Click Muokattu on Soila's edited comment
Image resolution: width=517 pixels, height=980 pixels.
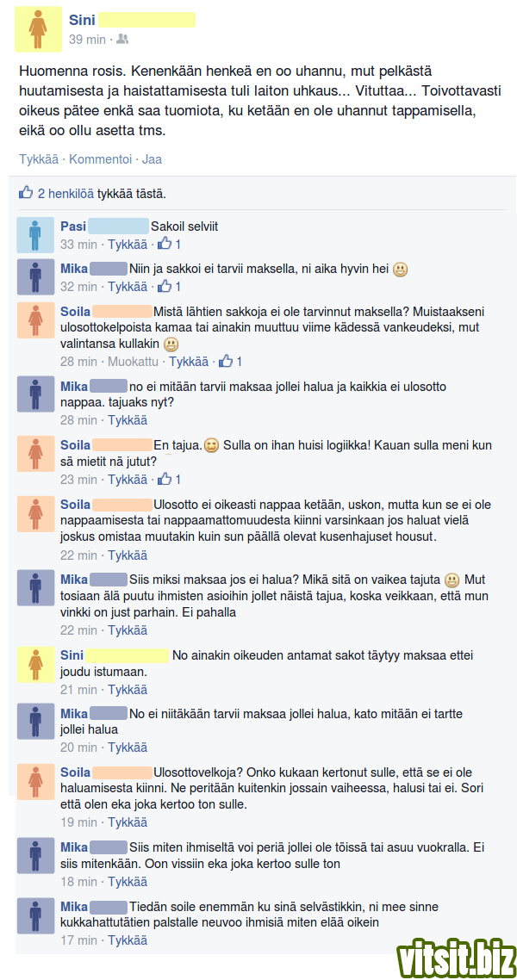pyautogui.click(x=133, y=361)
